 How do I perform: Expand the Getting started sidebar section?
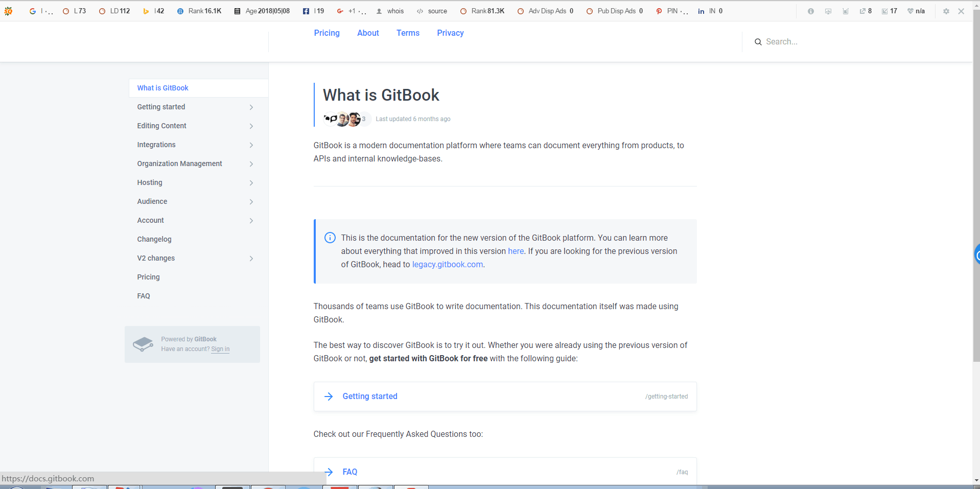[251, 107]
